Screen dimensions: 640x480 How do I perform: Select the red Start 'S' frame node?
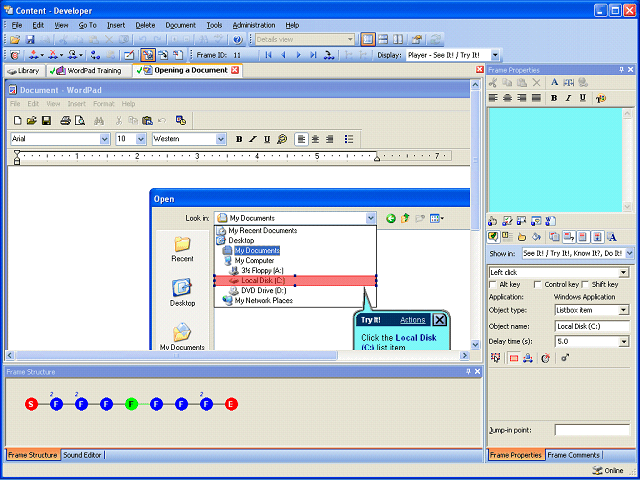pos(31,404)
